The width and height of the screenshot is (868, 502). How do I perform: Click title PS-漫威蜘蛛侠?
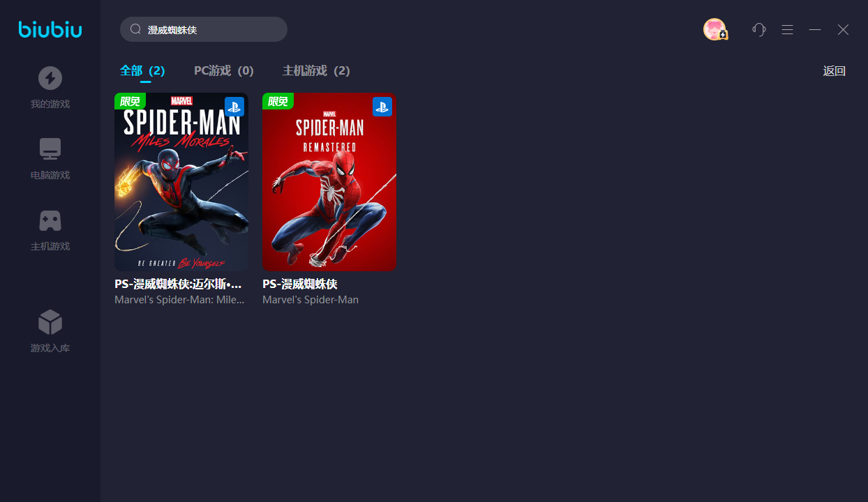tap(300, 284)
